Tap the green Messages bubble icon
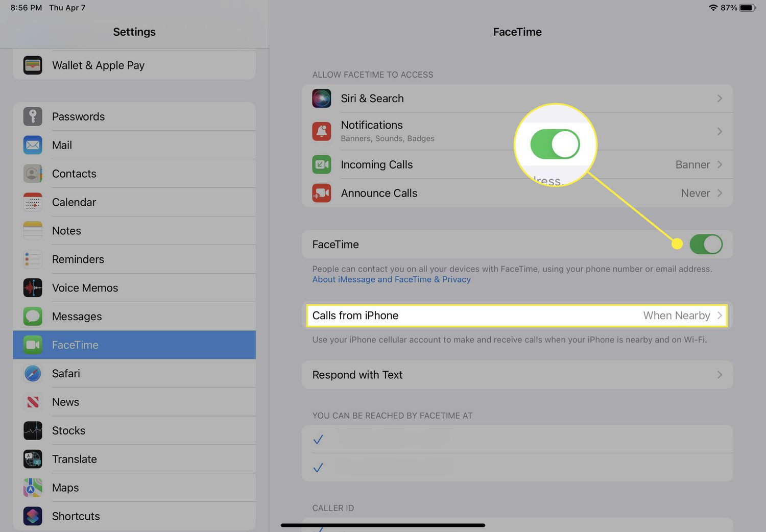This screenshot has width=766, height=532. [x=33, y=317]
